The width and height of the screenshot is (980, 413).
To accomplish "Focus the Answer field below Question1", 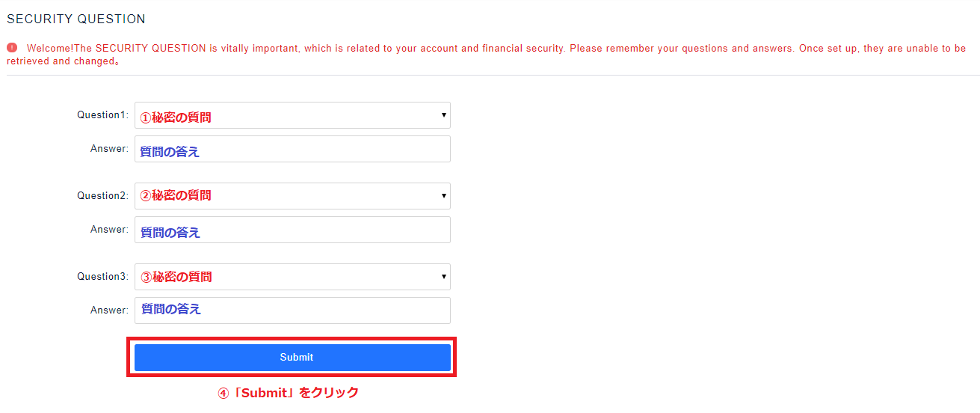I will pyautogui.click(x=292, y=149).
